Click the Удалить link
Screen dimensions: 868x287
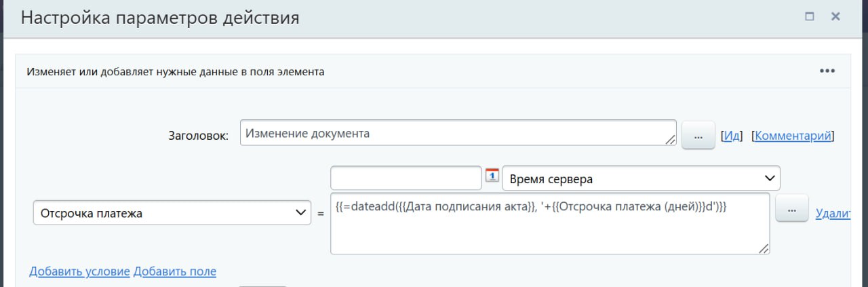(x=832, y=214)
